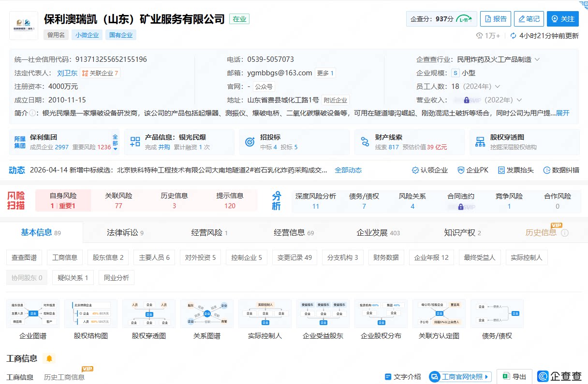Open legal representative 刘卫东 link
This screenshot has height=384, width=588.
pyautogui.click(x=67, y=73)
